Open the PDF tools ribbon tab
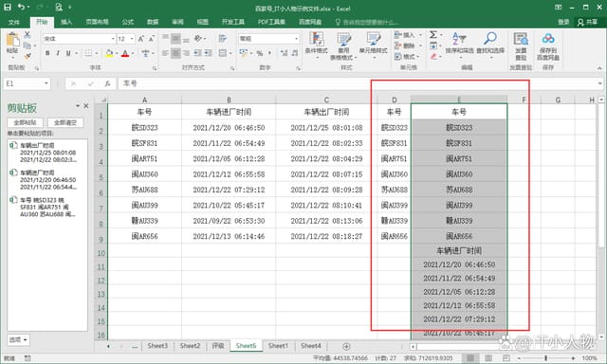This screenshot has width=607, height=364. point(272,22)
